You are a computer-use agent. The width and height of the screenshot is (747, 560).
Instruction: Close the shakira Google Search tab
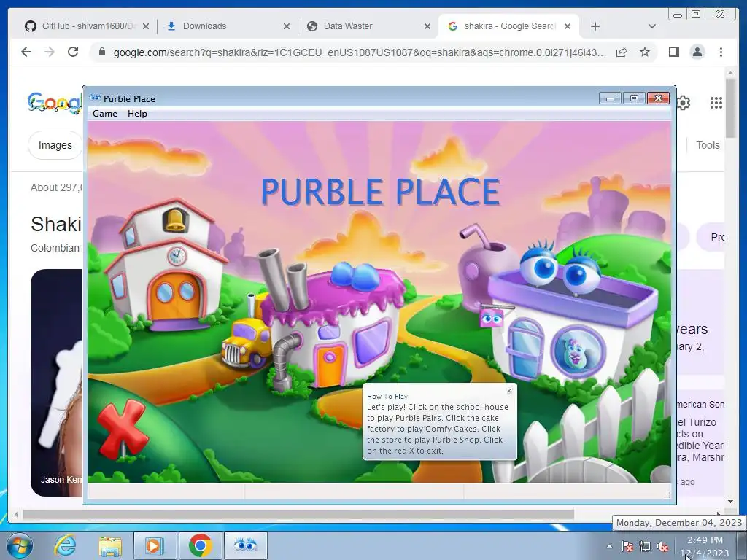[x=568, y=27]
